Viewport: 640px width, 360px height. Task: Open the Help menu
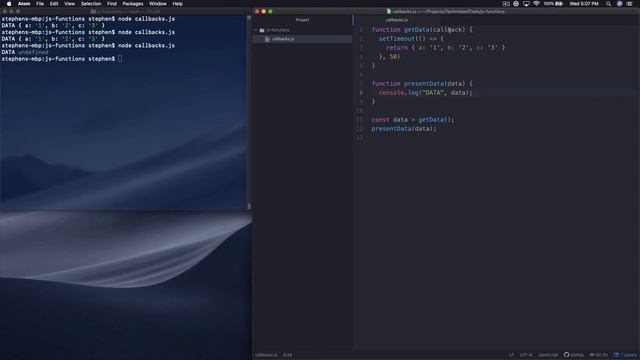[x=177, y=4]
